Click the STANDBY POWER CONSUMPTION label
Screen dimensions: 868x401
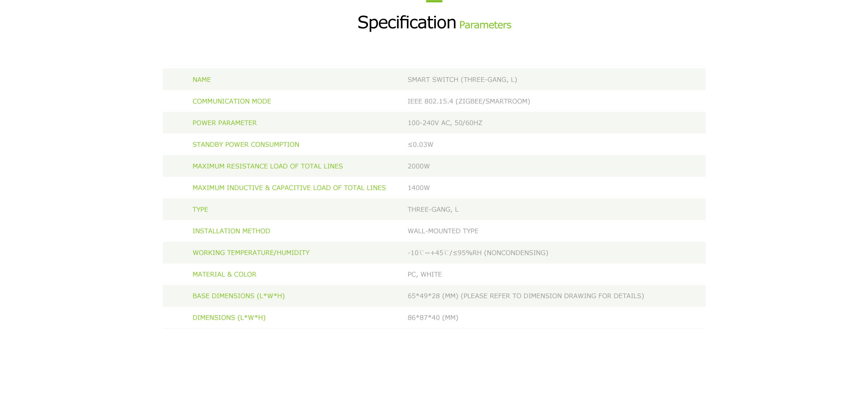click(245, 145)
